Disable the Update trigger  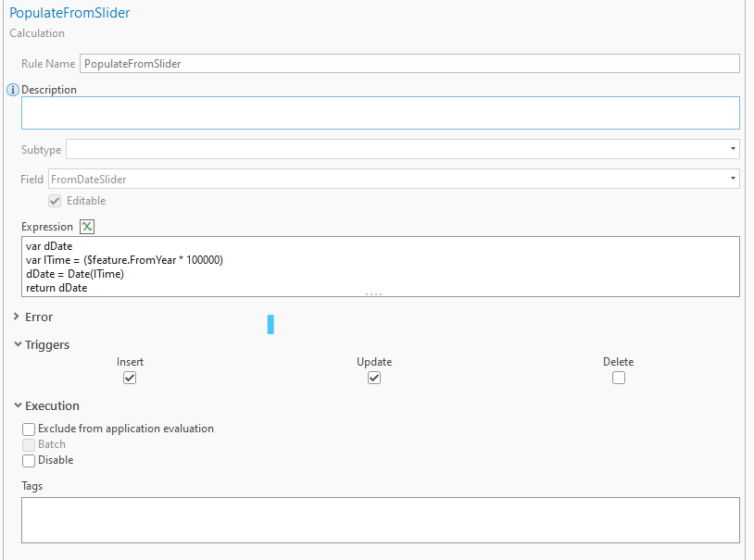coord(374,378)
